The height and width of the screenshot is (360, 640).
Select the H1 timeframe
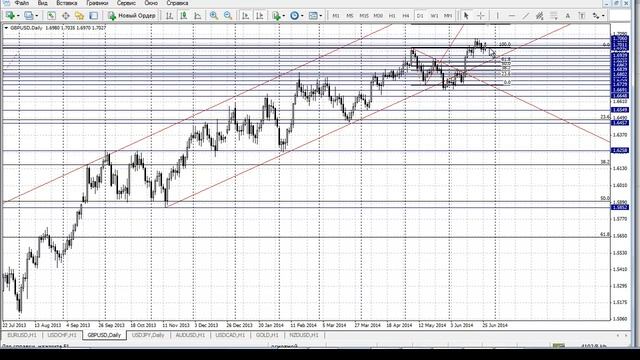point(392,16)
